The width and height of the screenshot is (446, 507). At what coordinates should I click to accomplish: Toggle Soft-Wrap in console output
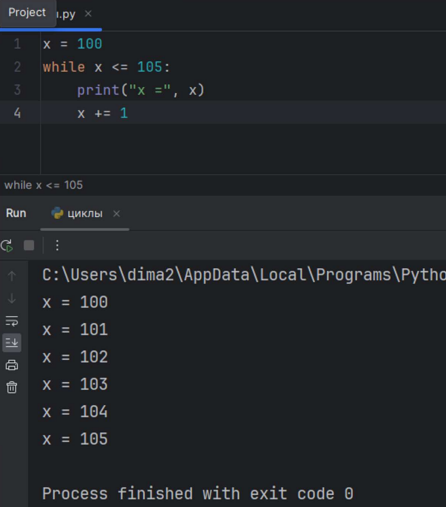pyautogui.click(x=12, y=321)
